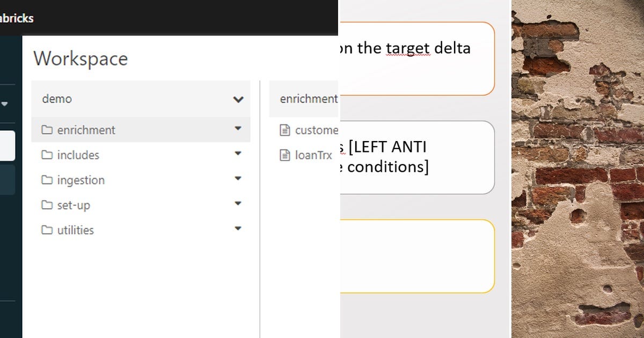Click the includes folder icon
Screen dimensions: 644x338
[47, 155]
